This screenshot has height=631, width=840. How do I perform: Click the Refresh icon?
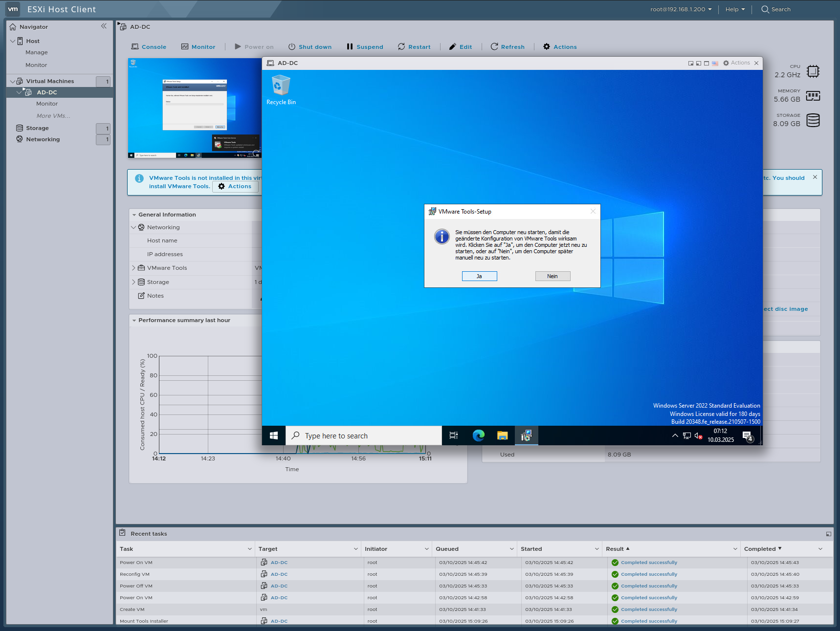pyautogui.click(x=495, y=46)
